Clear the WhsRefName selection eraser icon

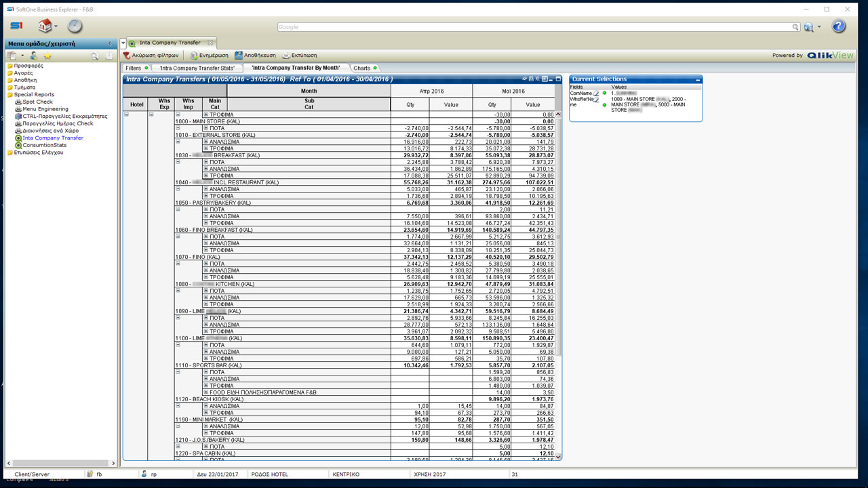(x=597, y=99)
